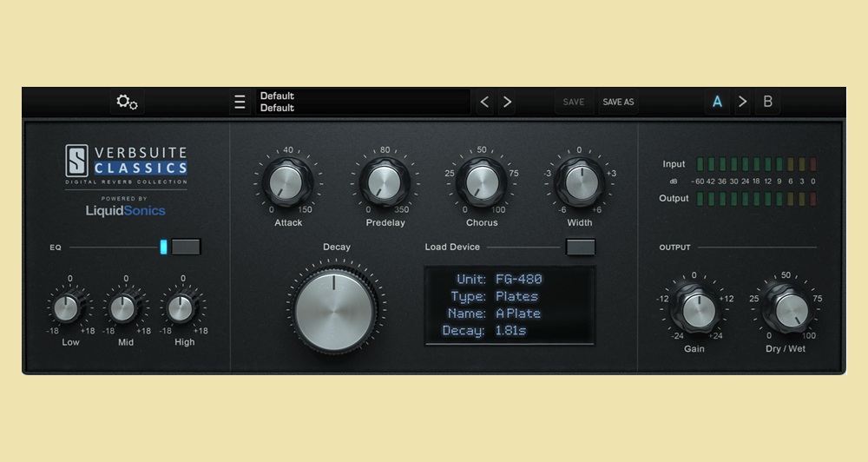
Task: Click the Load Device button
Action: pos(581,247)
